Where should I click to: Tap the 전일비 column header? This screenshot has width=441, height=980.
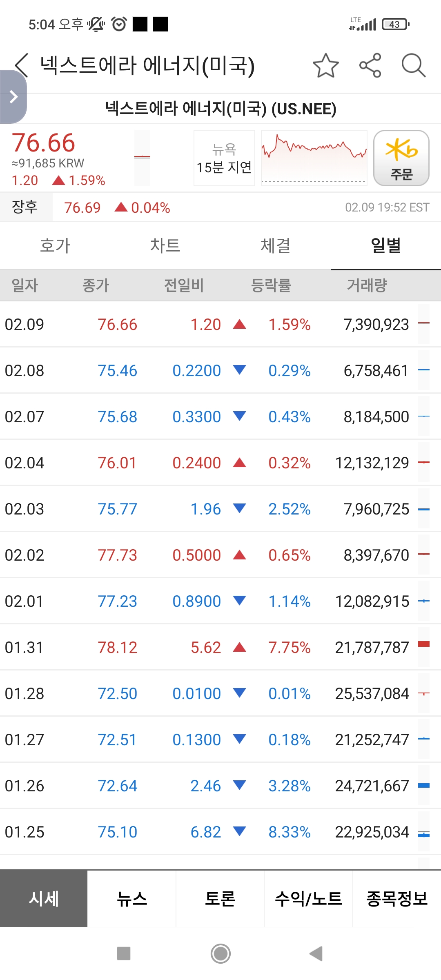[184, 285]
